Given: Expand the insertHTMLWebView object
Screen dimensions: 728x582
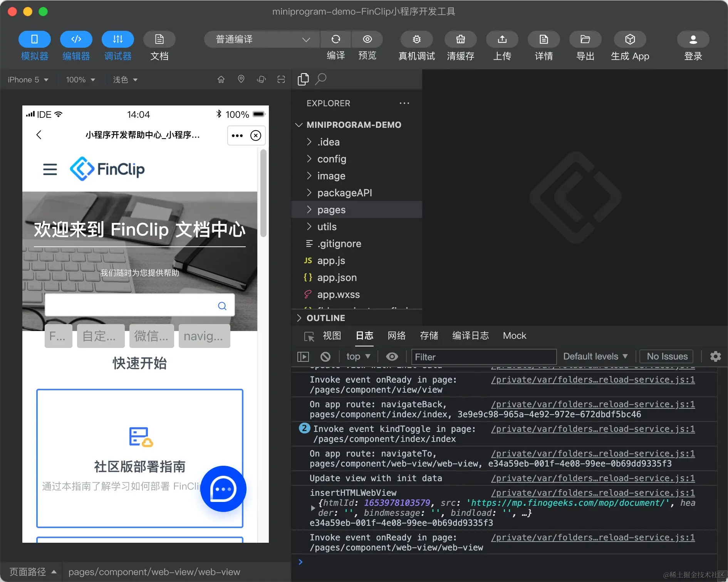Looking at the screenshot, I should click(313, 508).
